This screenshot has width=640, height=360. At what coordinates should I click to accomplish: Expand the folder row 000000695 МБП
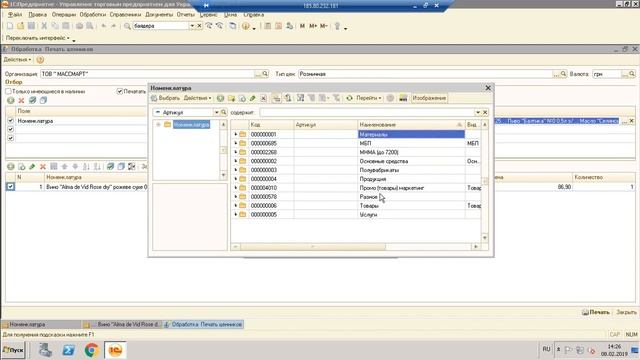(236, 143)
